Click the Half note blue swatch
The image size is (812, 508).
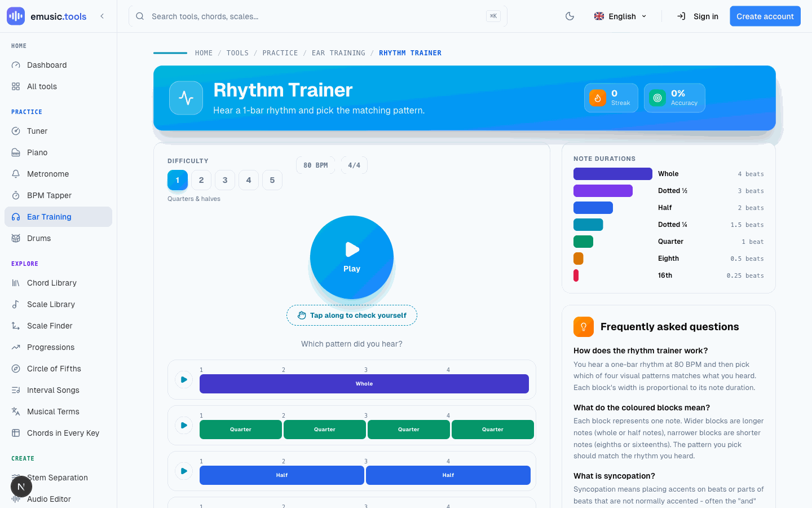click(x=593, y=208)
